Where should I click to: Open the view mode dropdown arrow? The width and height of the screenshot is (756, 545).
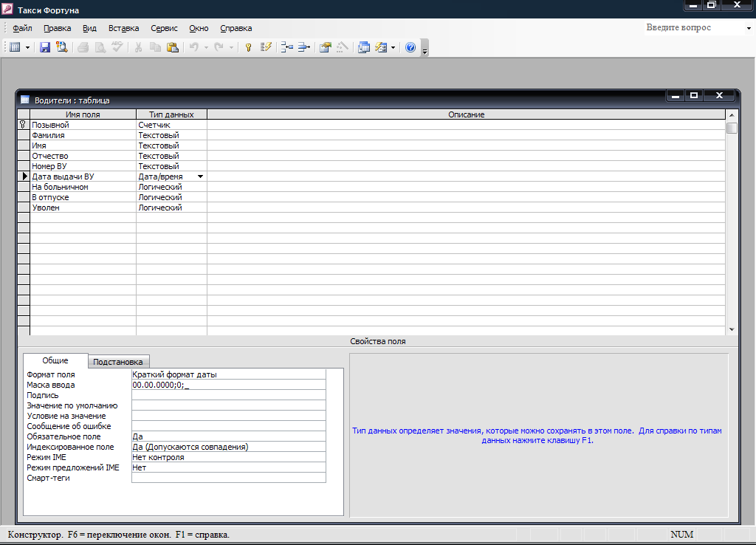pyautogui.click(x=27, y=47)
